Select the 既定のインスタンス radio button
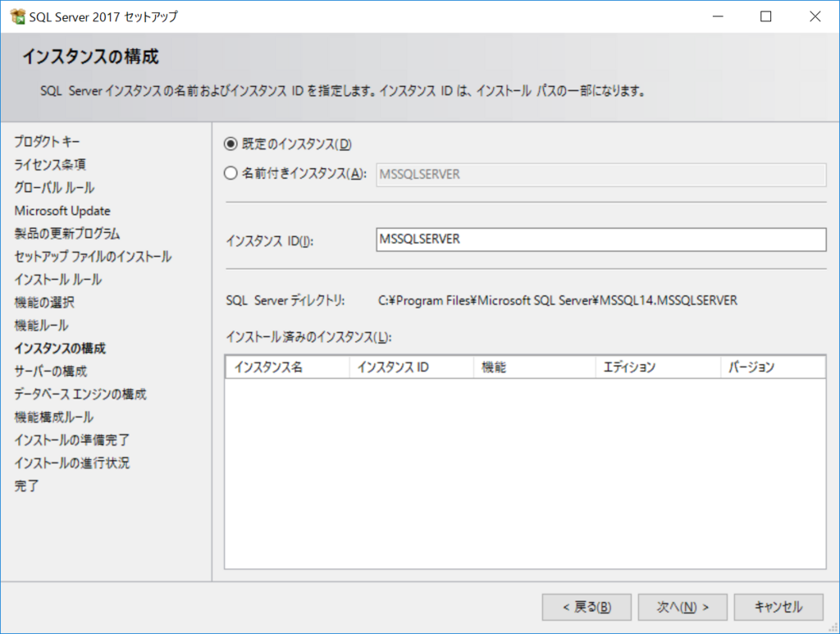This screenshot has height=634, width=840. click(x=231, y=144)
